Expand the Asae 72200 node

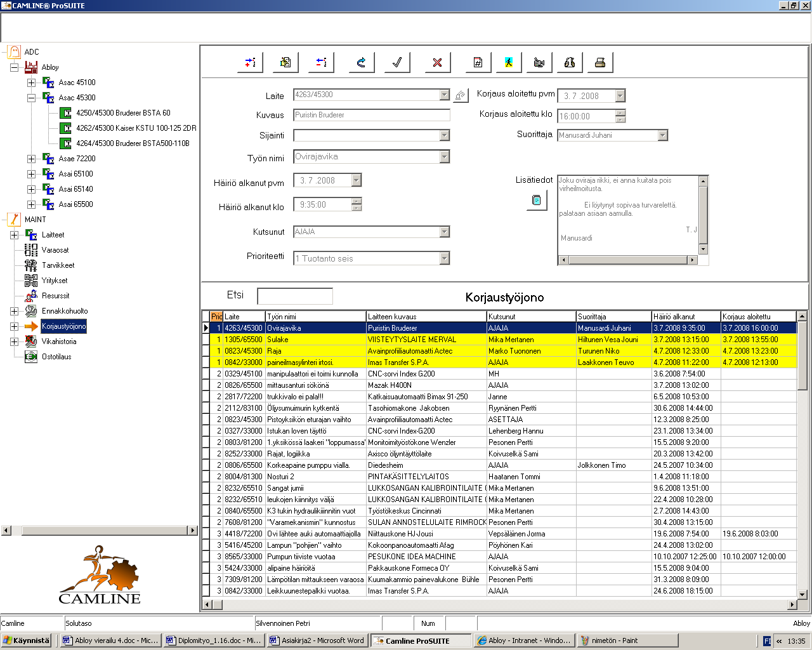pyautogui.click(x=31, y=159)
